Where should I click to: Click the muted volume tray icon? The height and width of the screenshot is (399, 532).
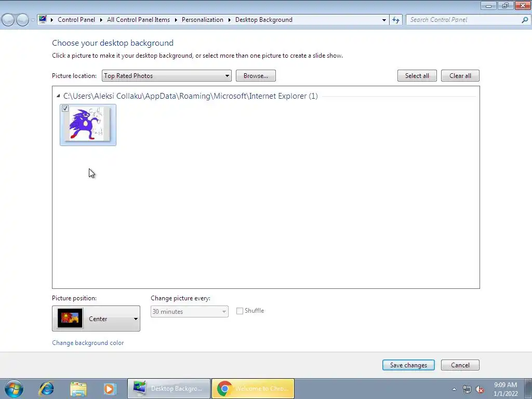[x=480, y=390]
